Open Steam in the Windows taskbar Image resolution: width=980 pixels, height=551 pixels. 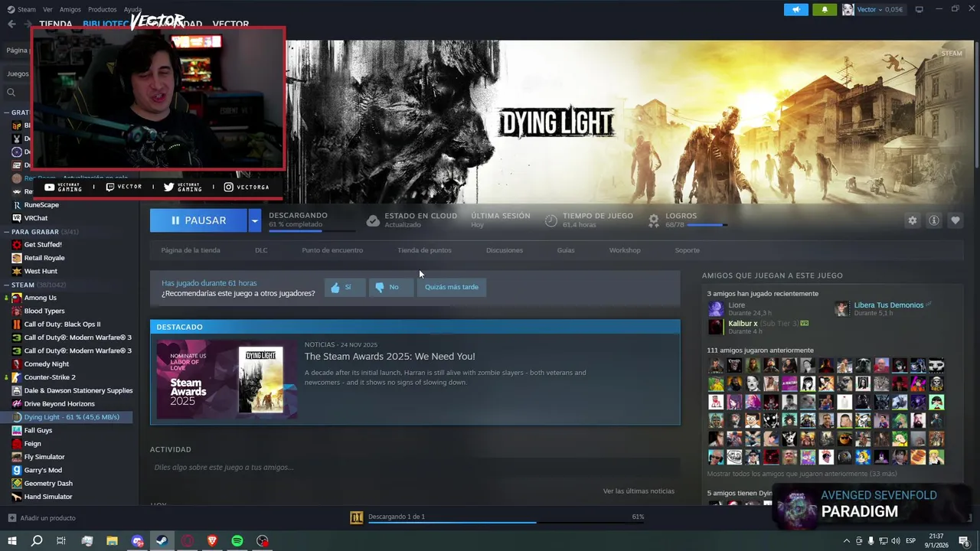[162, 541]
